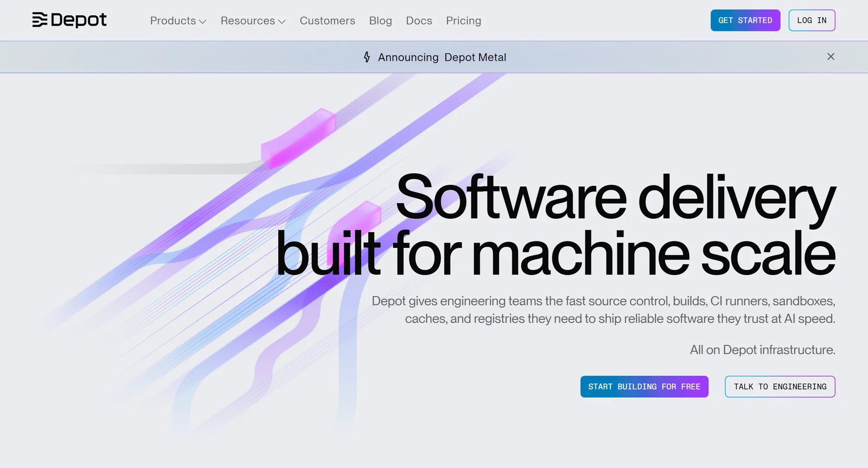This screenshot has height=468, width=868.
Task: Open the Products dropdown menu
Action: 178,20
